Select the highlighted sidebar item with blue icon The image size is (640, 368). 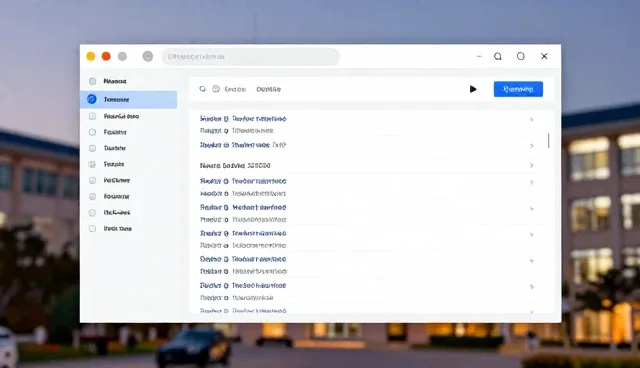point(129,100)
